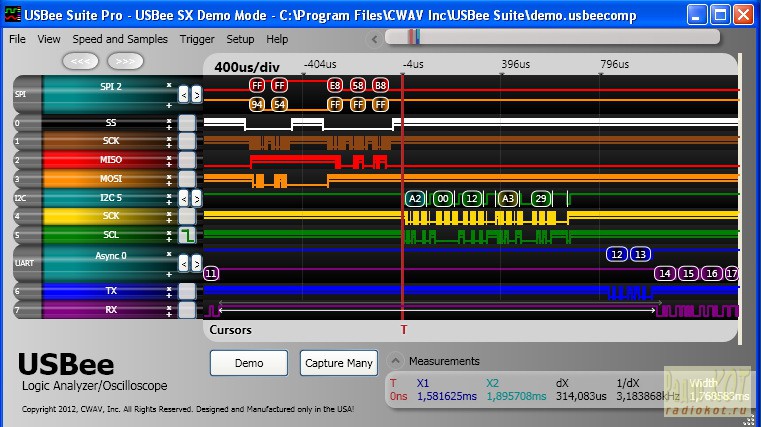Remove the SPI 2 bus with its x icon
Screen dimensions: 761x427
(x=169, y=85)
